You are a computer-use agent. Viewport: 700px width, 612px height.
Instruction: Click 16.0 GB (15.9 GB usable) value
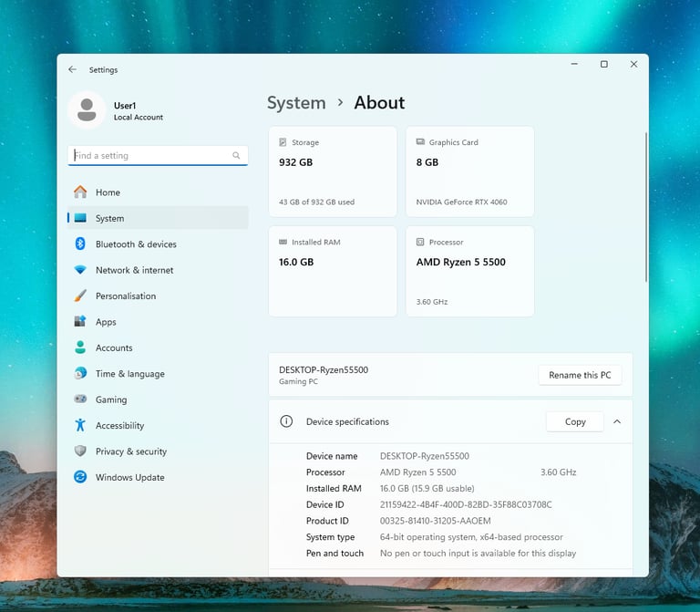click(x=427, y=488)
